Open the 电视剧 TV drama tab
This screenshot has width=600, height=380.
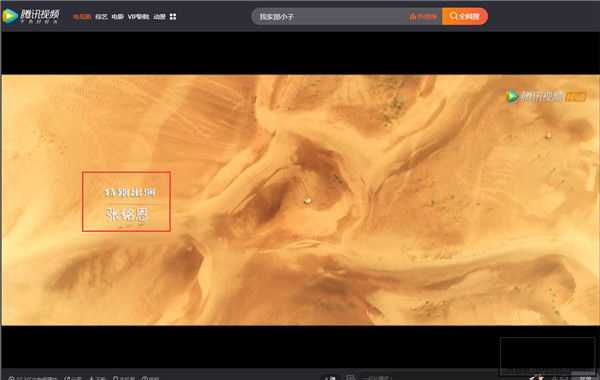pos(82,17)
